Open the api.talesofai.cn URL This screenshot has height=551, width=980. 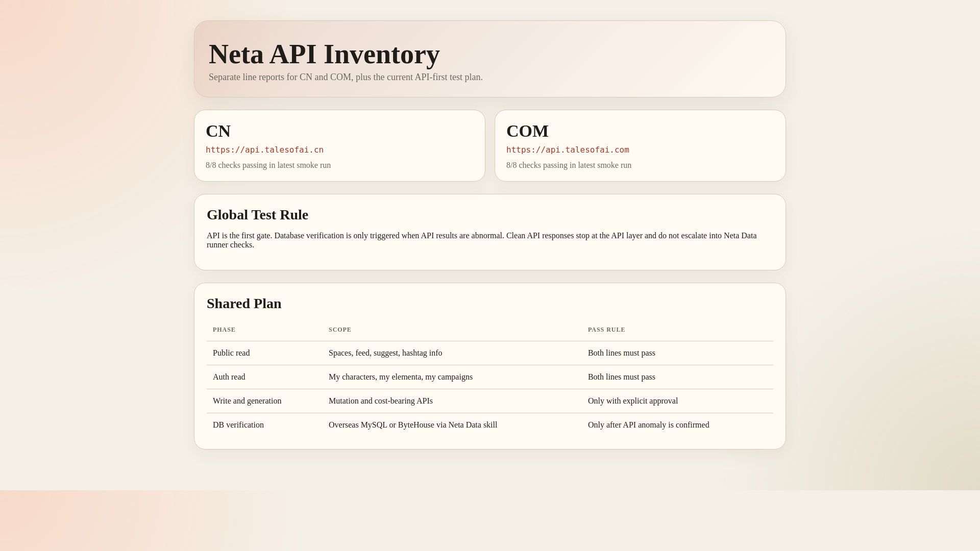point(264,150)
